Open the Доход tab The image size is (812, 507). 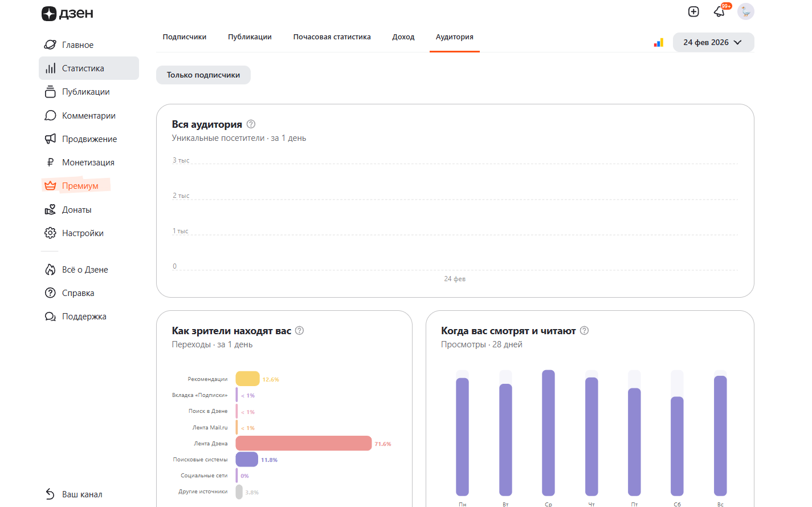pos(403,37)
